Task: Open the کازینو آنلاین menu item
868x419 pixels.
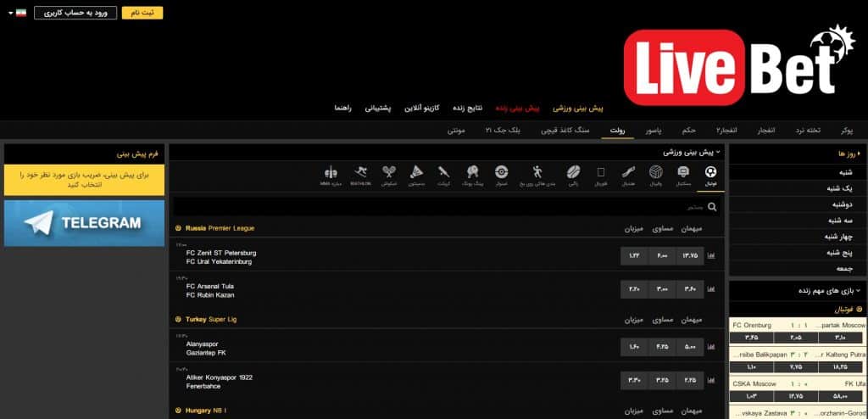Action: pyautogui.click(x=422, y=108)
